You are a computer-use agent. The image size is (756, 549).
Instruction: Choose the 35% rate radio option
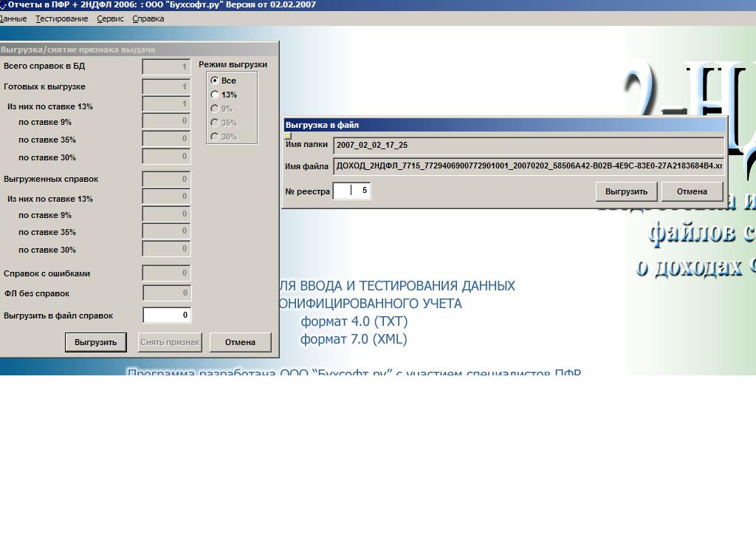tap(215, 123)
